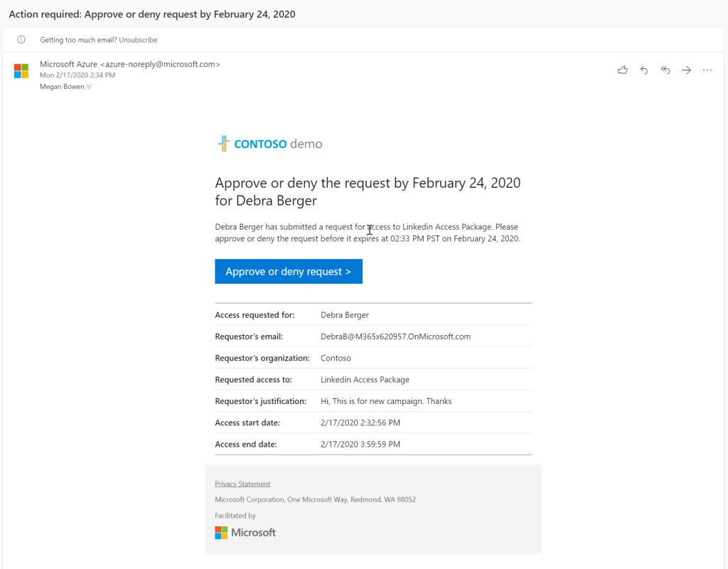This screenshot has width=728, height=569.
Task: Click the Reply All arrow icon
Action: (x=665, y=70)
